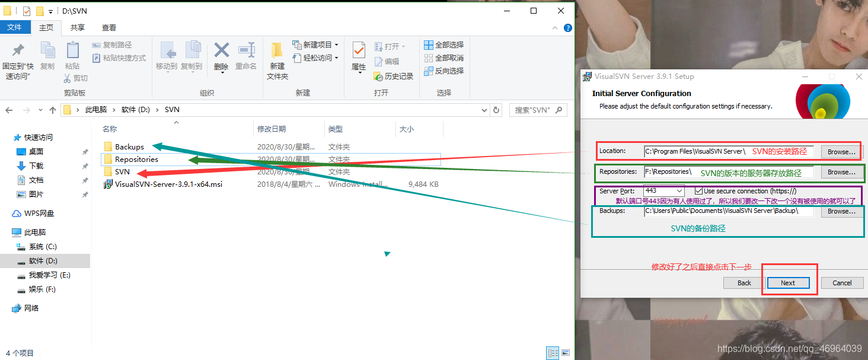Sort by the Size column header

point(407,129)
